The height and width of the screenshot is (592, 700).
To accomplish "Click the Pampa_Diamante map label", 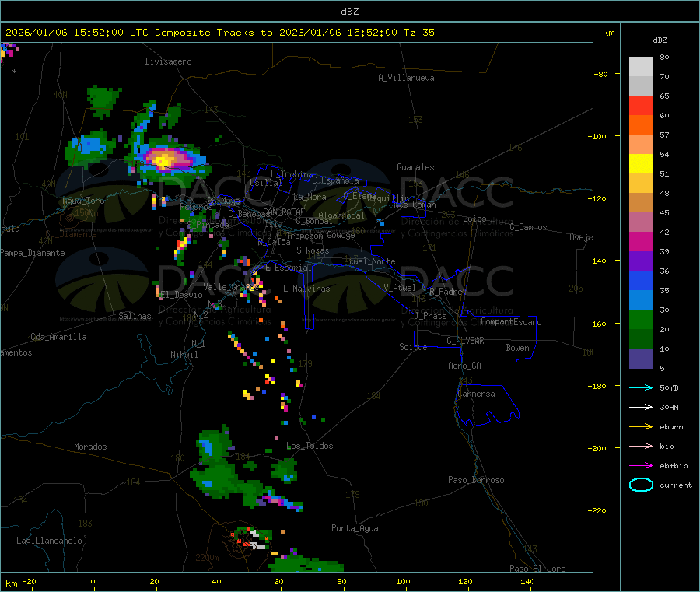I will [33, 253].
